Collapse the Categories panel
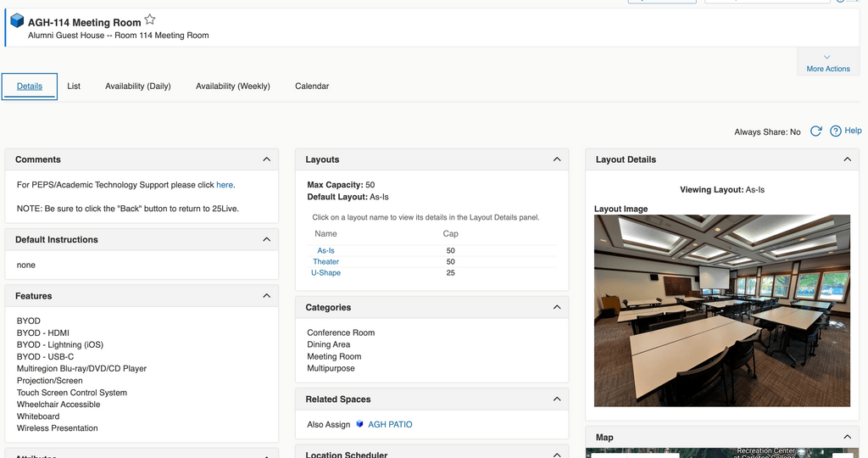This screenshot has height=458, width=868. coord(557,307)
